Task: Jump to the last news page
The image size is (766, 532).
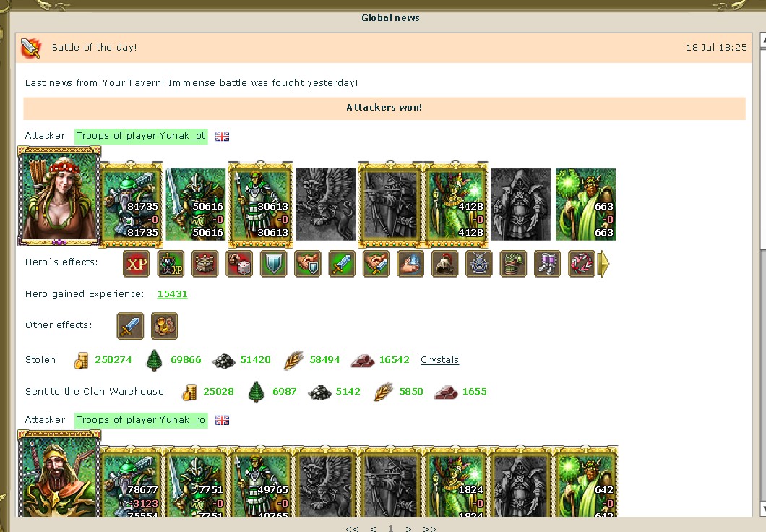Action: pos(429,528)
